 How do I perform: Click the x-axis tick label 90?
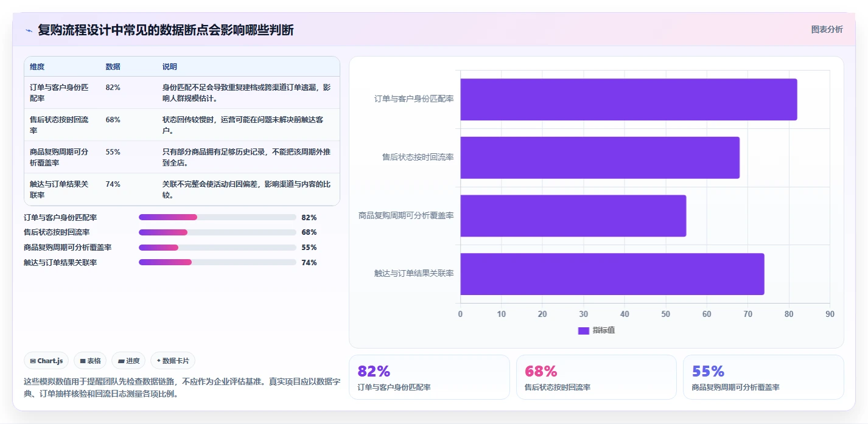coord(830,314)
